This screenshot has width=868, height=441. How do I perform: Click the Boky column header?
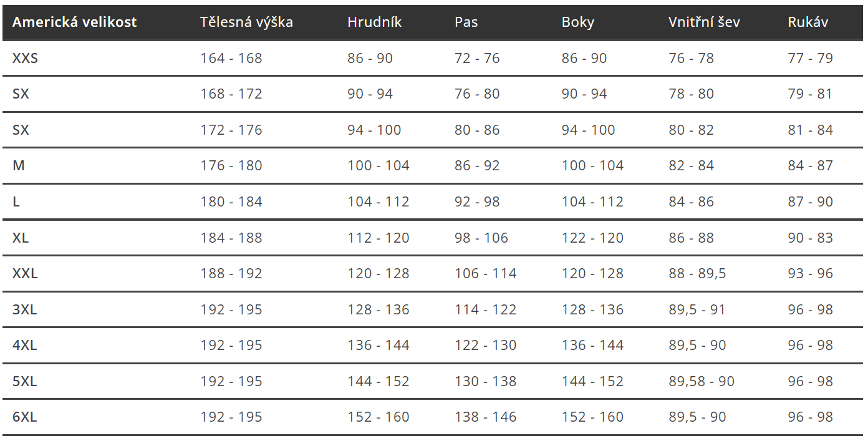pos(578,22)
